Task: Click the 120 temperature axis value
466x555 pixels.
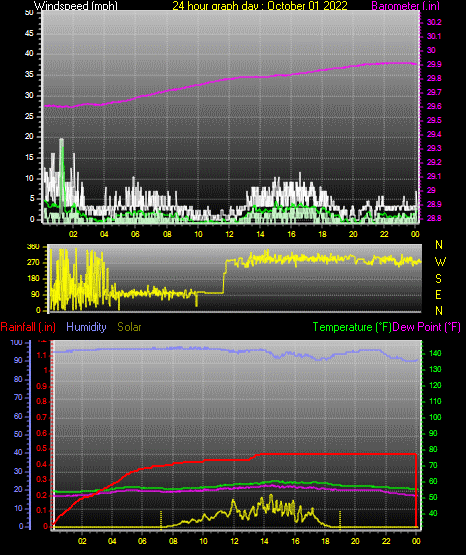Action: [x=435, y=385]
